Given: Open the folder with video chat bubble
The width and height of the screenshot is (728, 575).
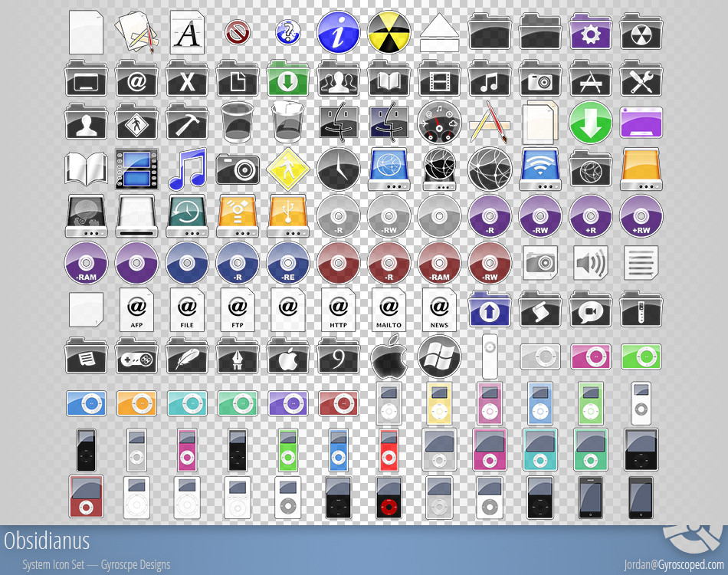Looking at the screenshot, I should [591, 309].
